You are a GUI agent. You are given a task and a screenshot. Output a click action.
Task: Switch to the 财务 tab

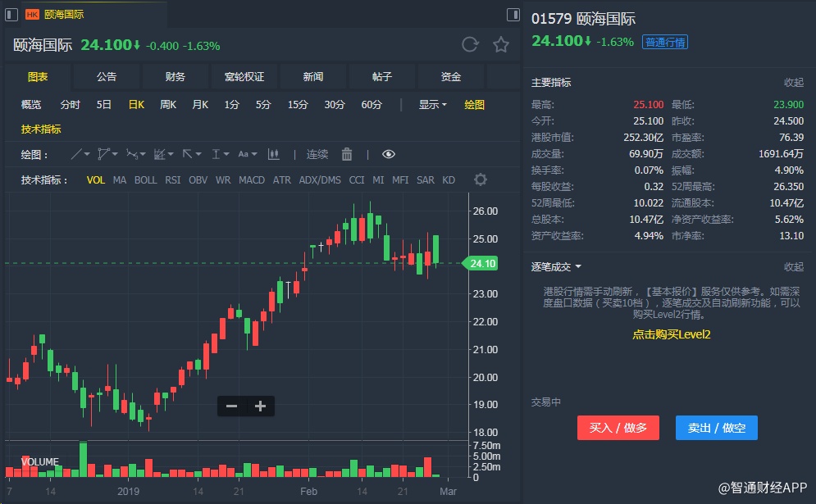pos(176,77)
